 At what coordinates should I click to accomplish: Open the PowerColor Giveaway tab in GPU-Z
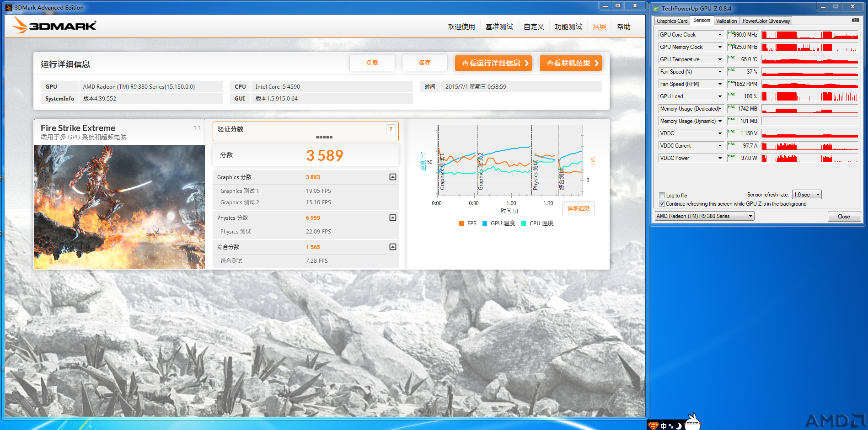tap(766, 21)
